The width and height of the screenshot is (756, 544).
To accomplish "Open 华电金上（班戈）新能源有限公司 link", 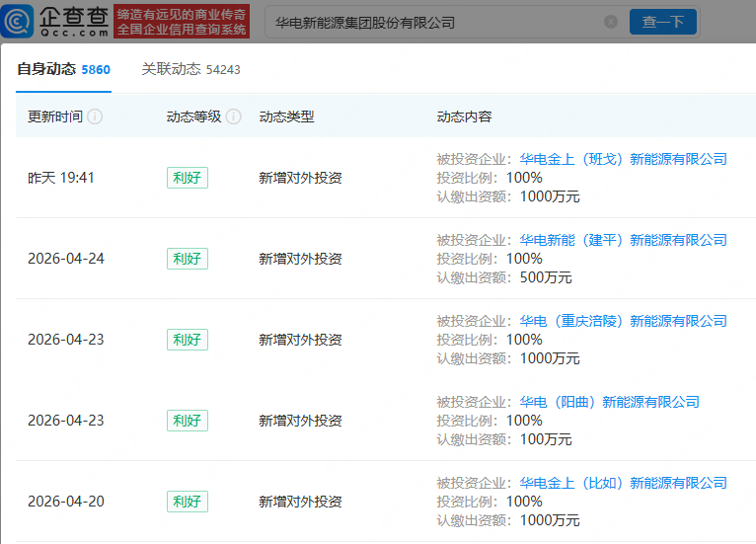I will [623, 159].
